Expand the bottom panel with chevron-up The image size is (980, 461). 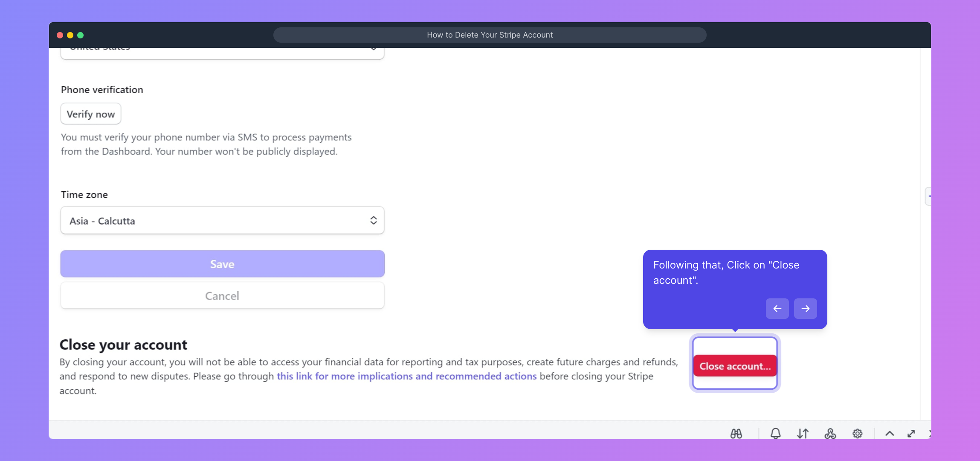click(x=889, y=434)
